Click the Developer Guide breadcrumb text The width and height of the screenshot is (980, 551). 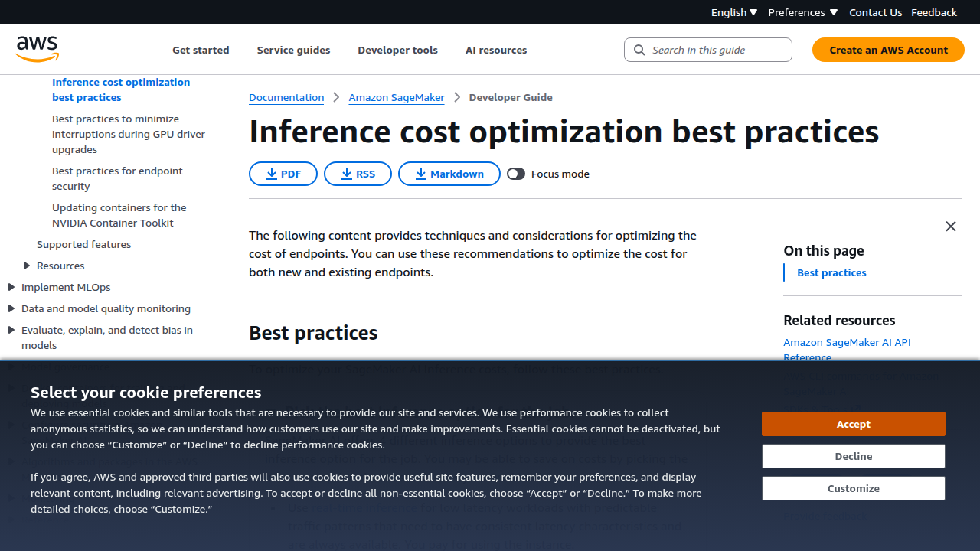click(x=511, y=97)
